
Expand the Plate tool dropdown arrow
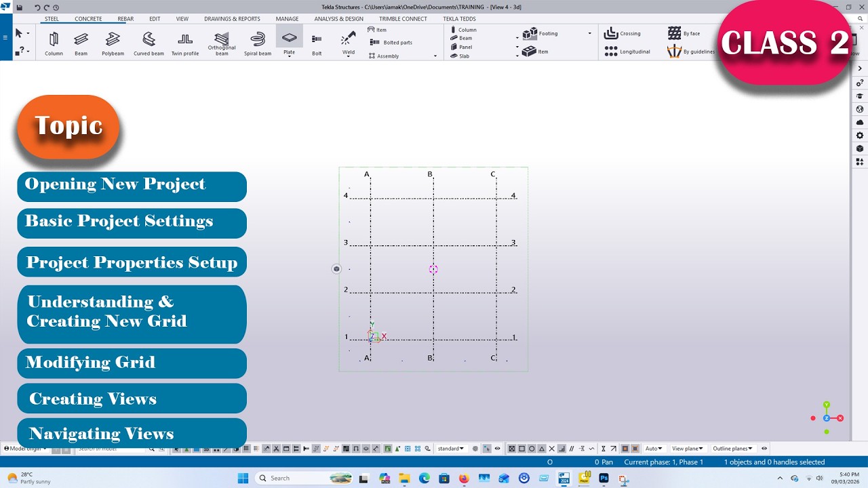[290, 56]
